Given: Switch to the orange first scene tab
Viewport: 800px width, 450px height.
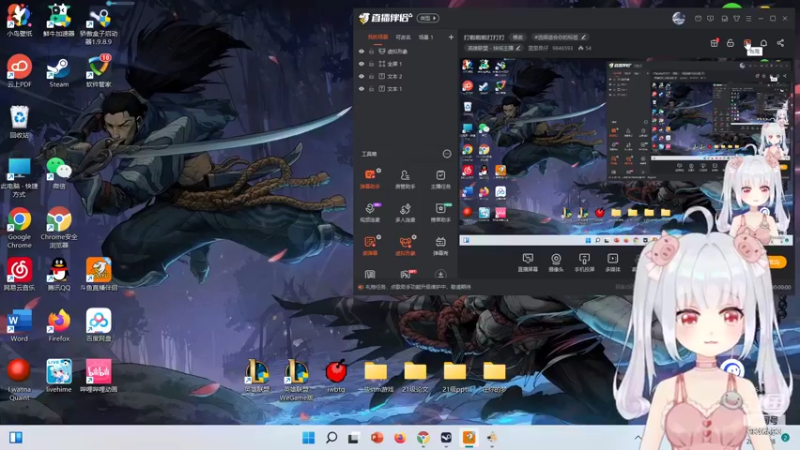Looking at the screenshot, I should [378, 37].
